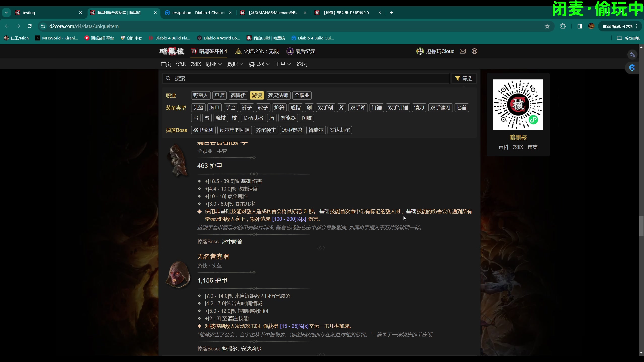Click the browser back arrow
The height and width of the screenshot is (362, 644).
click(x=7, y=26)
